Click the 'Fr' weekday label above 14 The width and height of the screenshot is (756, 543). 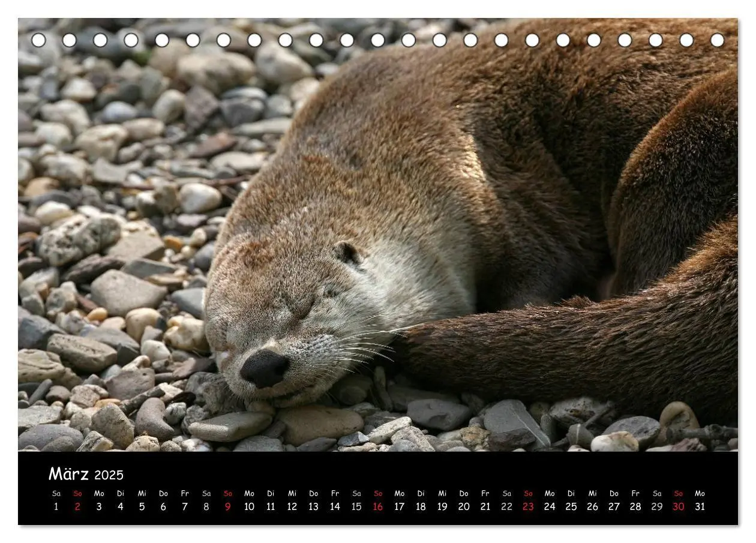pyautogui.click(x=335, y=493)
